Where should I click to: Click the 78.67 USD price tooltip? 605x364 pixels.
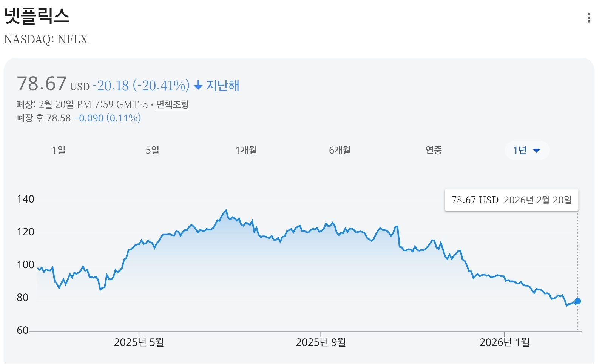click(511, 200)
